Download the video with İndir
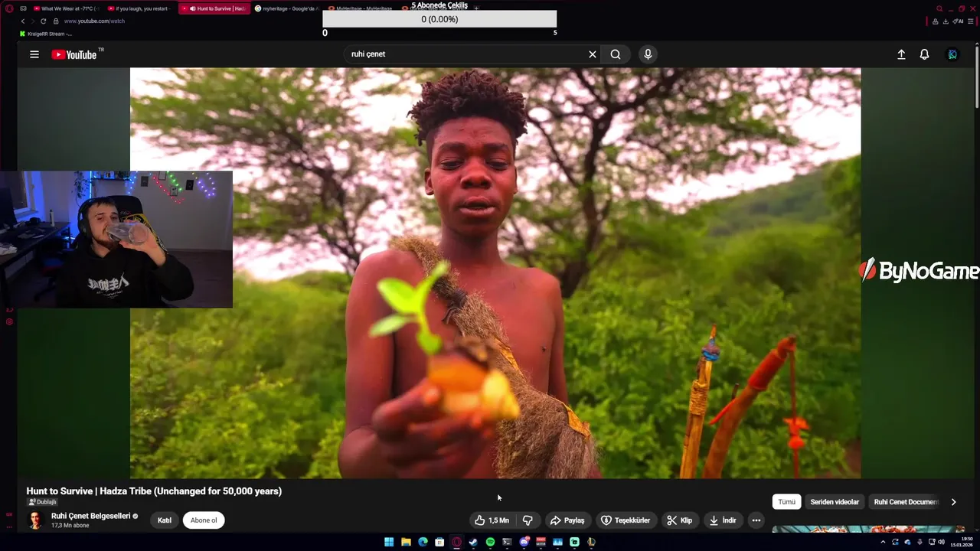Screen dimensions: 980x551 click(722, 520)
